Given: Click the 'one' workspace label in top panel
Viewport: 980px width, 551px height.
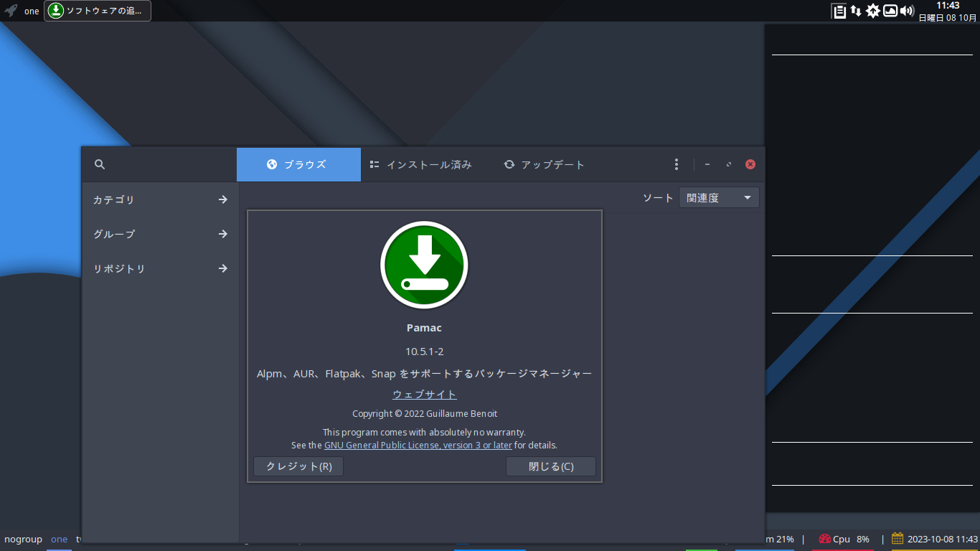Looking at the screenshot, I should point(32,11).
